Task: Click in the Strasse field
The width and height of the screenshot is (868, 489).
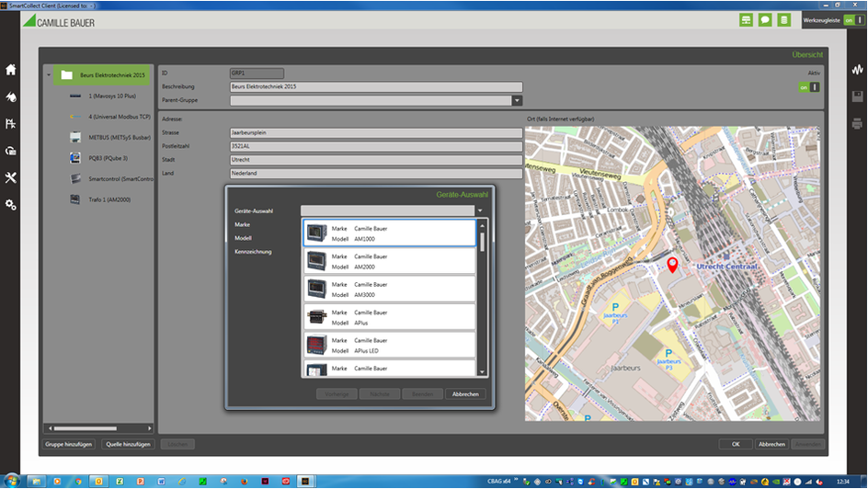Action: point(376,132)
